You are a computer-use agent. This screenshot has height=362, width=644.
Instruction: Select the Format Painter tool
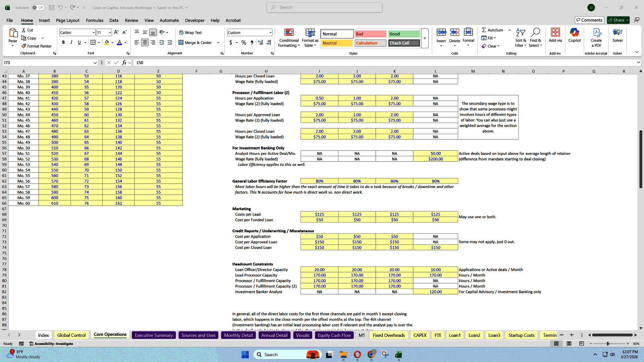pyautogui.click(x=37, y=46)
